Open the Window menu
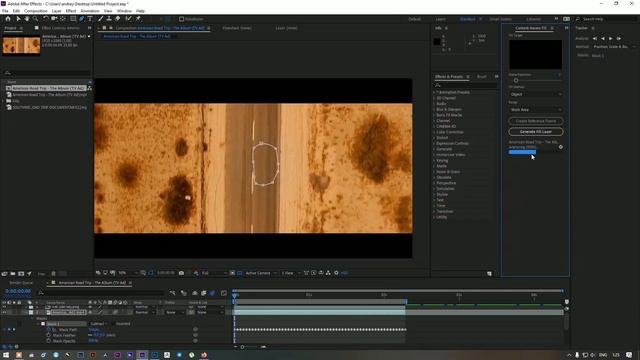This screenshot has width=640, height=360. [124, 11]
